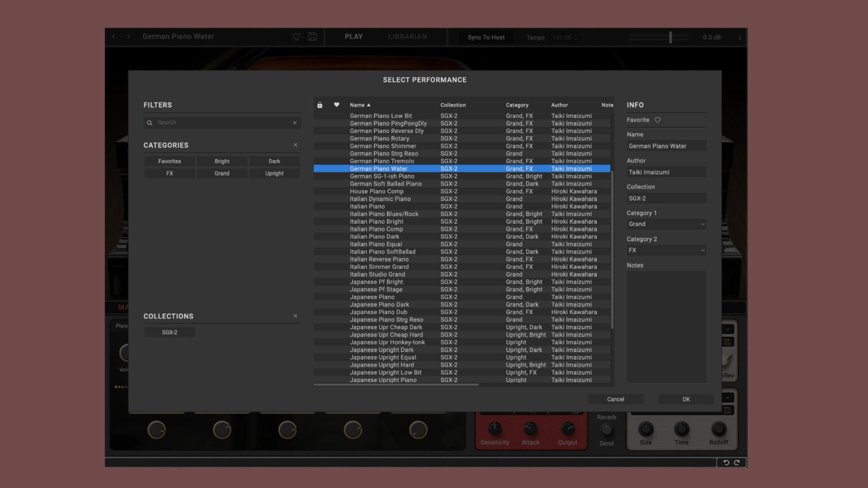Click the redo arrow at bottom right
The image size is (868, 488).
coord(737,462)
